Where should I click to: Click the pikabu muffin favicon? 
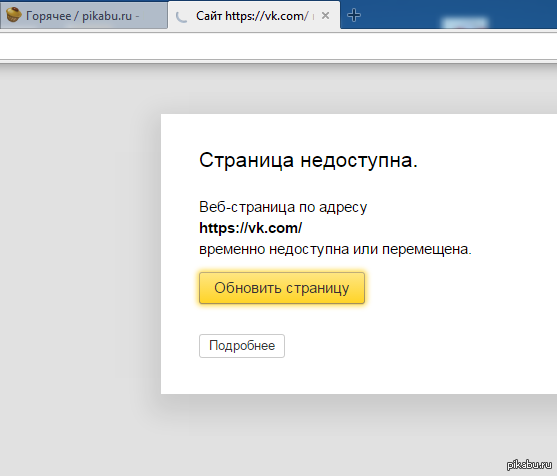point(13,15)
